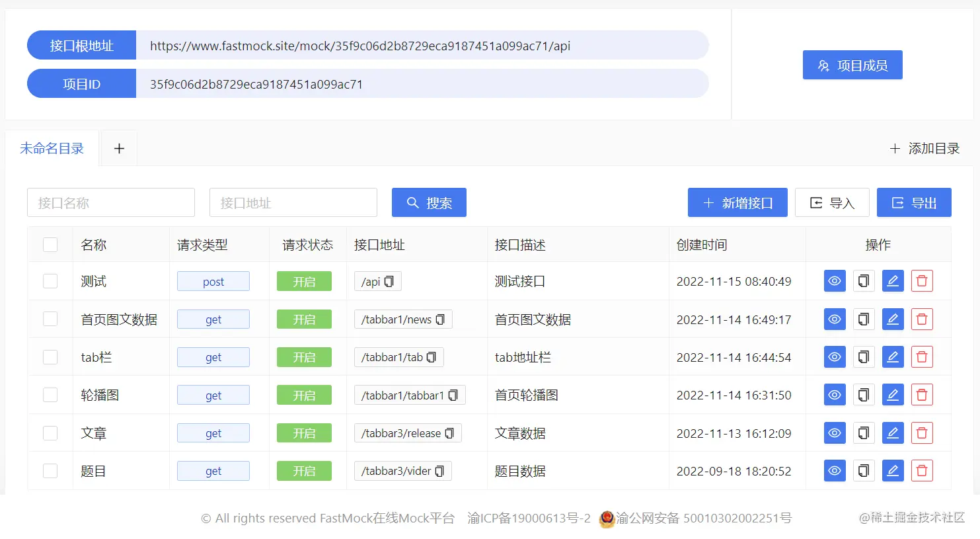Screen dimensions: 980x539
Task: Open 项目成员 project members
Action: [852, 65]
